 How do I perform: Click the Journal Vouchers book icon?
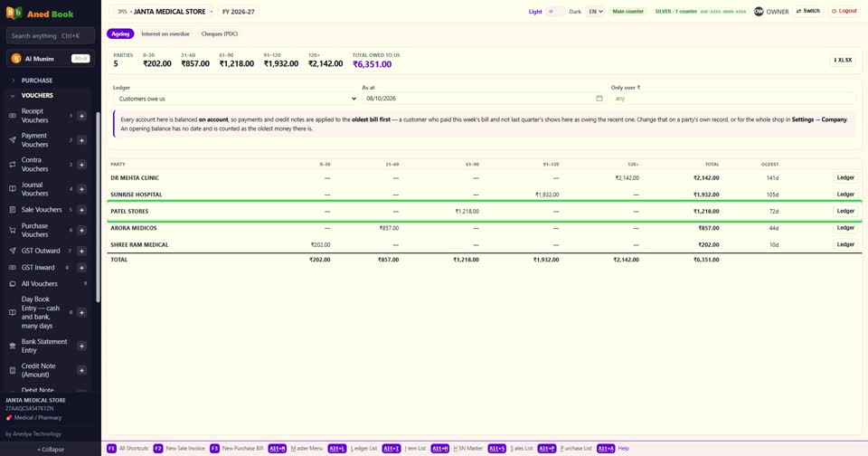click(13, 189)
